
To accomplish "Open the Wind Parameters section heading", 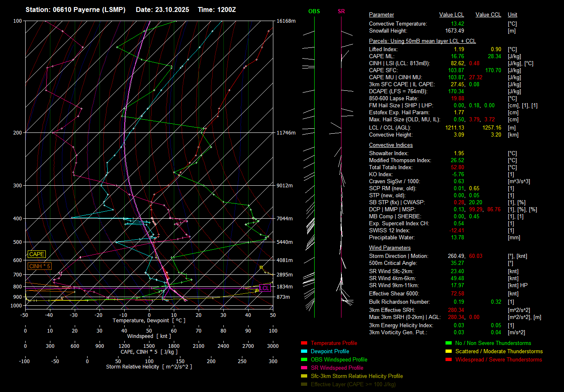I will pyautogui.click(x=390, y=248).
